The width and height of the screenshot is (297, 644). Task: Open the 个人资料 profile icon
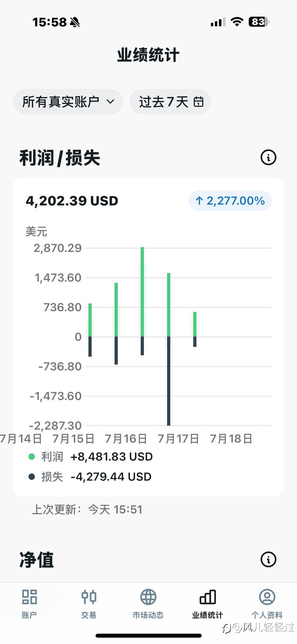click(x=267, y=597)
